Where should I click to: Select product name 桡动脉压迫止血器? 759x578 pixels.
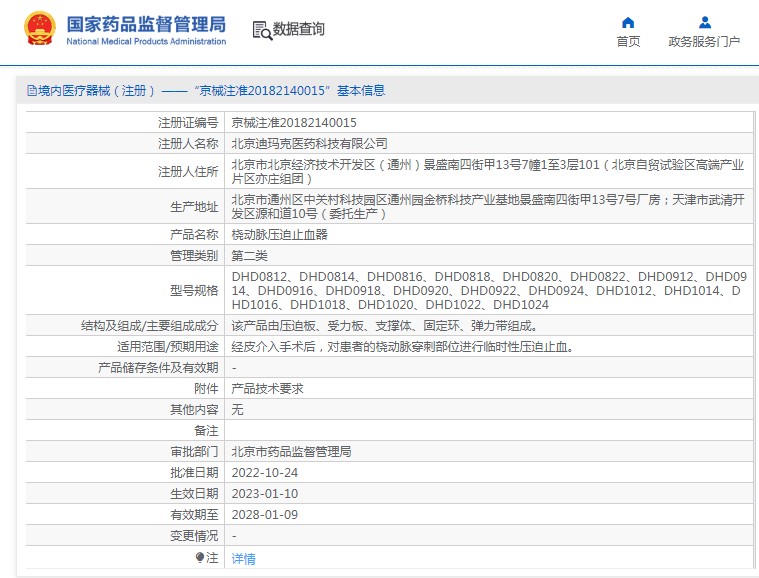pyautogui.click(x=279, y=234)
